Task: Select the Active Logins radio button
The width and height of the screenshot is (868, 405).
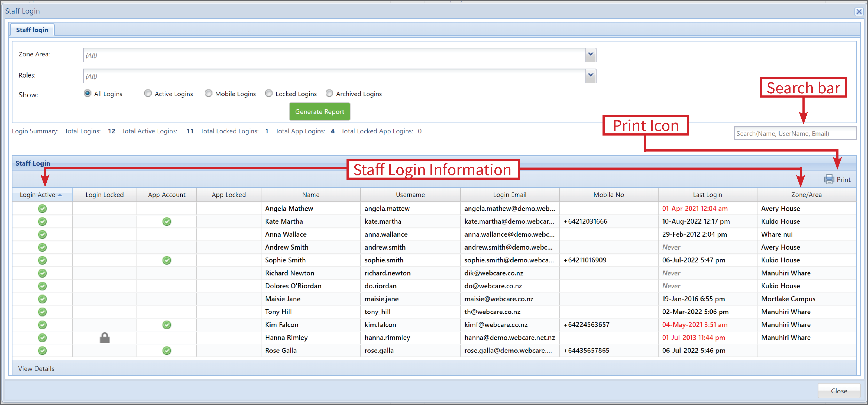Action: (148, 94)
